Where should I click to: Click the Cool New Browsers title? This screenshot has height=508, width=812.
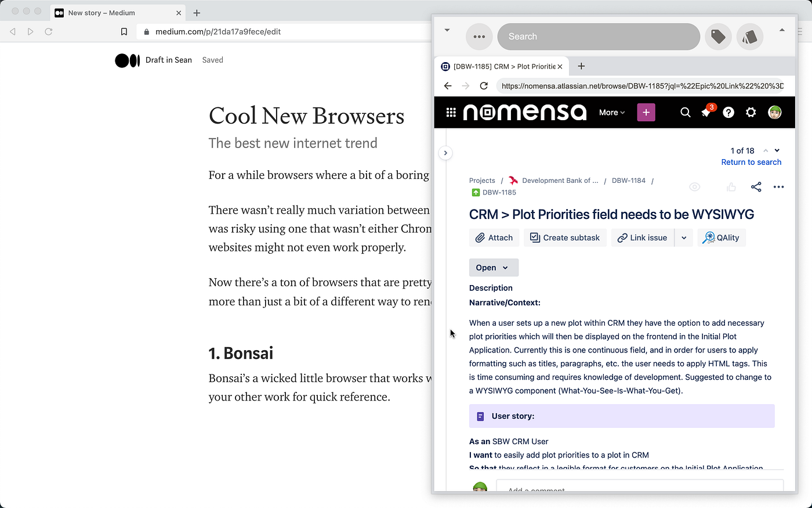pyautogui.click(x=306, y=116)
